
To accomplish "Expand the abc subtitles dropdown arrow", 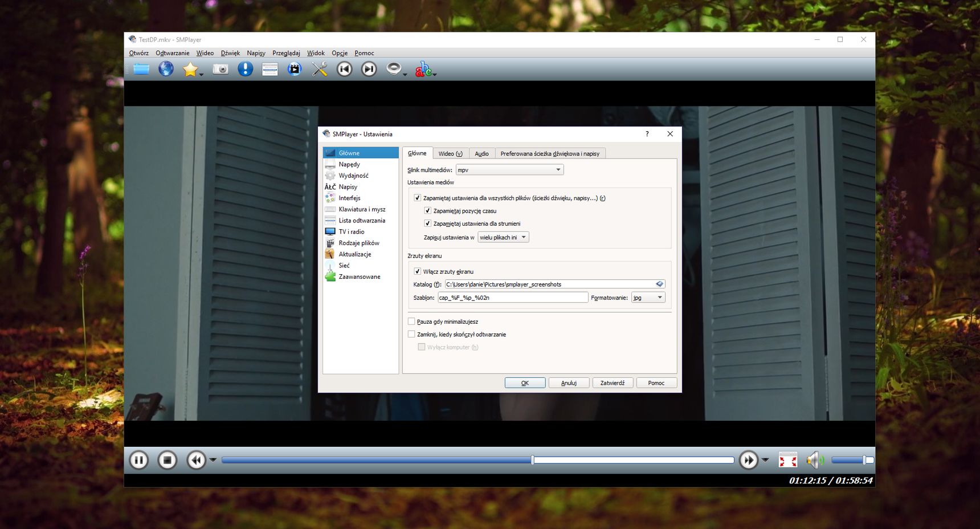I will click(x=435, y=74).
